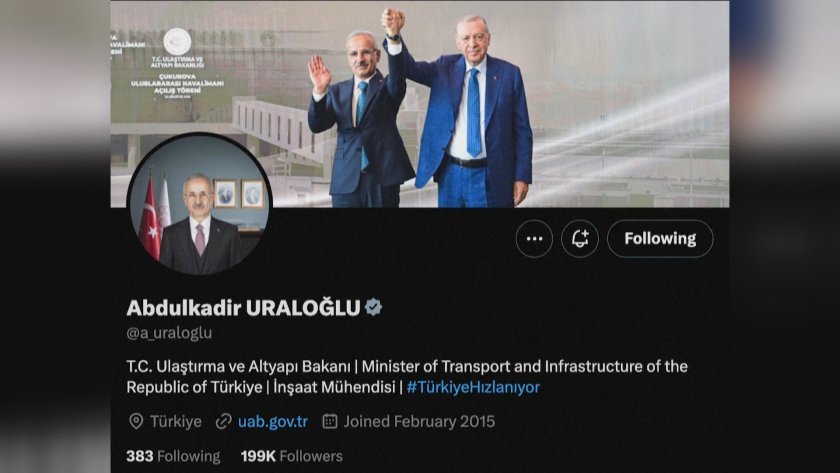Click the Joined February 2015 text

coord(419,422)
